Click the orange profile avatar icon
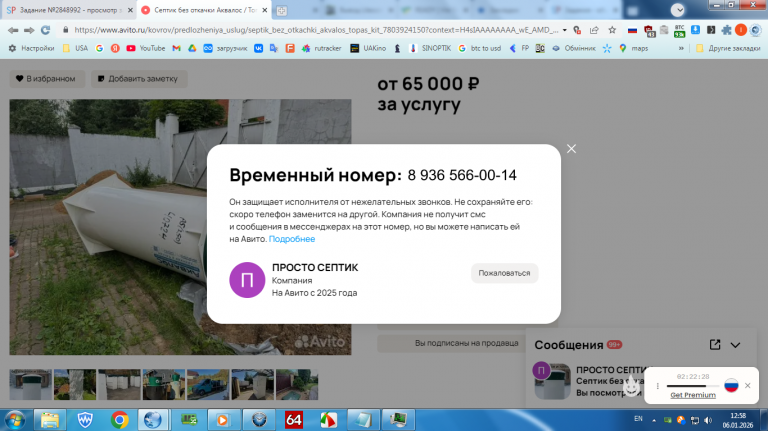768x431 pixels. click(741, 30)
